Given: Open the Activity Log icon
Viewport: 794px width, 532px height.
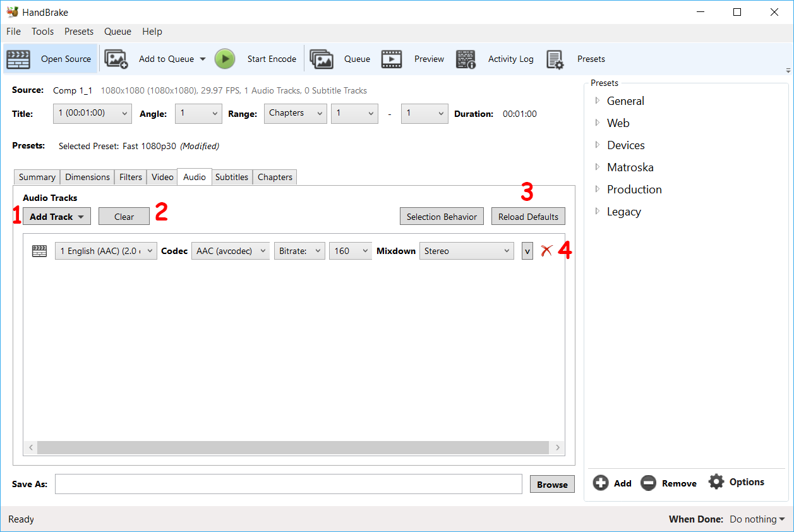Looking at the screenshot, I should point(466,59).
